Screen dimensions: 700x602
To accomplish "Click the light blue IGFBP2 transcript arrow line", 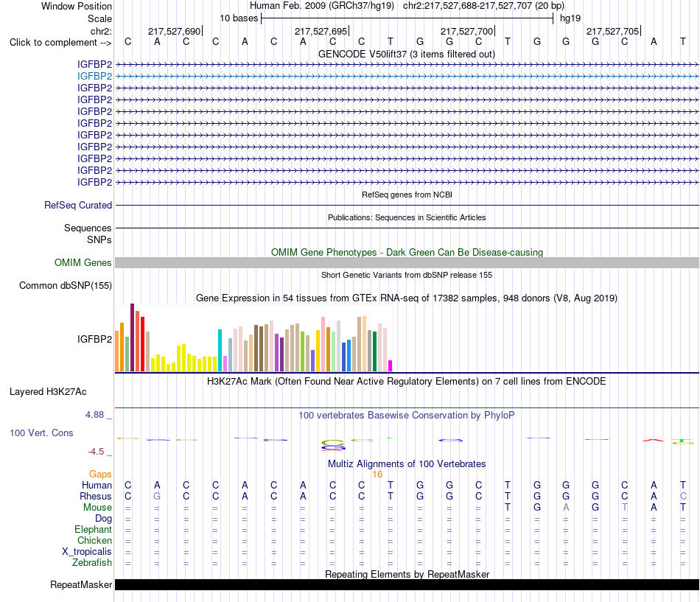I will [407, 77].
